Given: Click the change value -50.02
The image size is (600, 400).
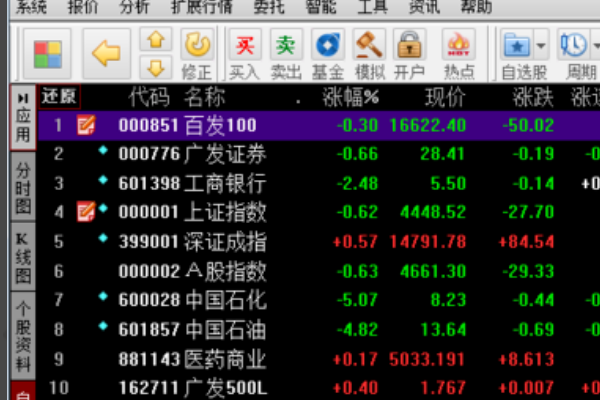Looking at the screenshot, I should tap(528, 126).
